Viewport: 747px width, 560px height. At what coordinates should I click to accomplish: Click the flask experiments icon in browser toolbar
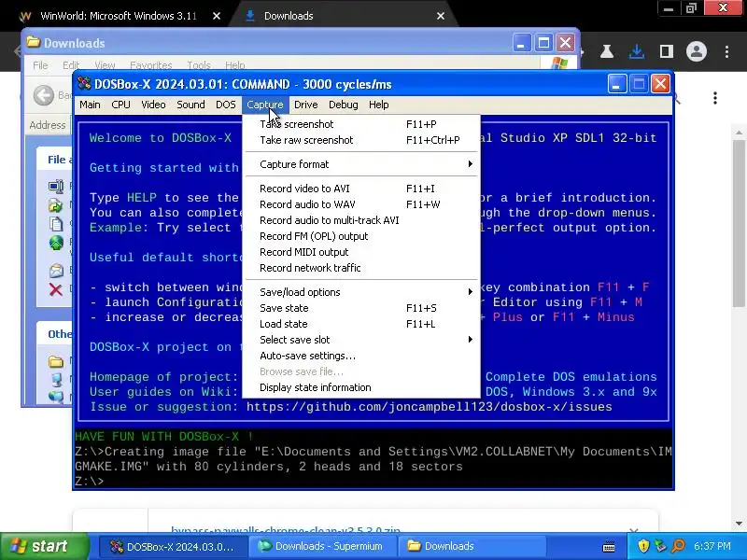tap(606, 51)
